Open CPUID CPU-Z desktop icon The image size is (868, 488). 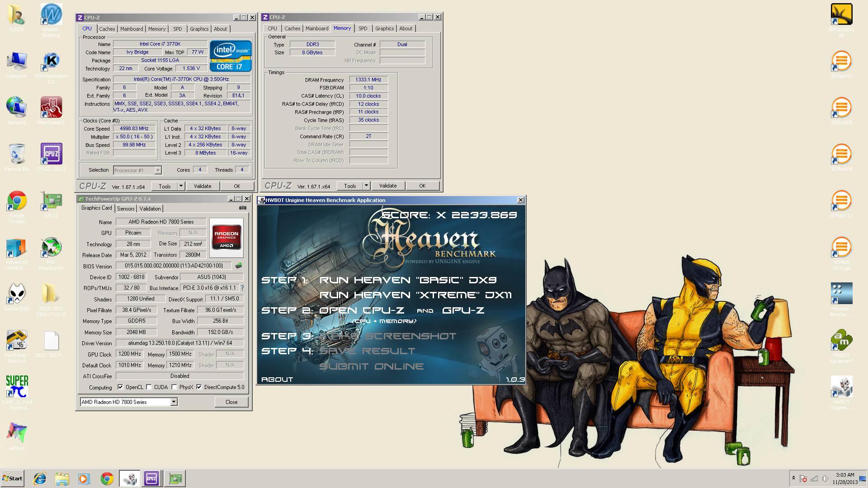pyautogui.click(x=51, y=157)
